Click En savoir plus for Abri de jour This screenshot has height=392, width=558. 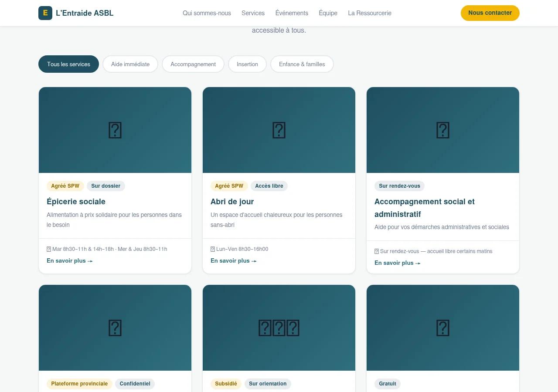pos(234,261)
